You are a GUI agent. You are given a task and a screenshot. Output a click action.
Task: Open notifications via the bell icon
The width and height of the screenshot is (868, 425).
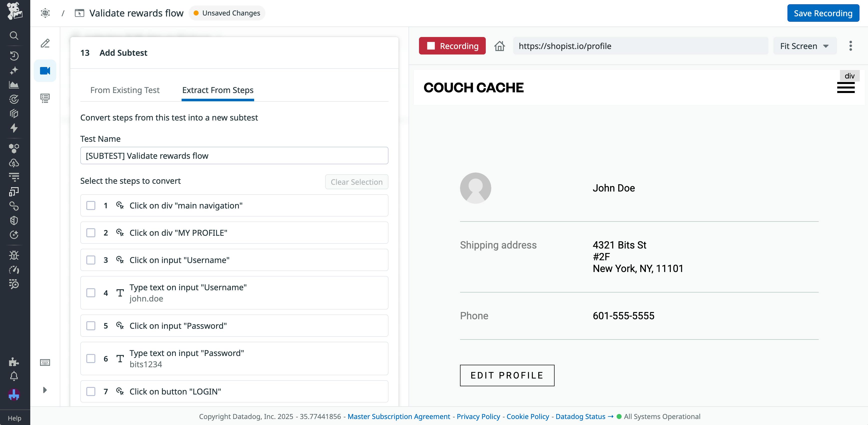pyautogui.click(x=14, y=376)
